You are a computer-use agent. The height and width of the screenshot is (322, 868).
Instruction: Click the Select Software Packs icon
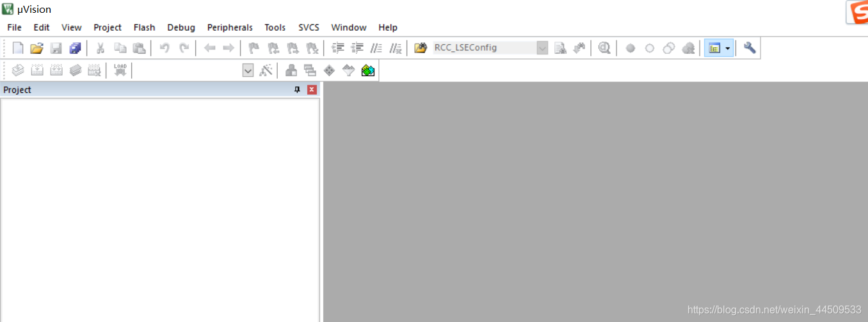coord(348,70)
